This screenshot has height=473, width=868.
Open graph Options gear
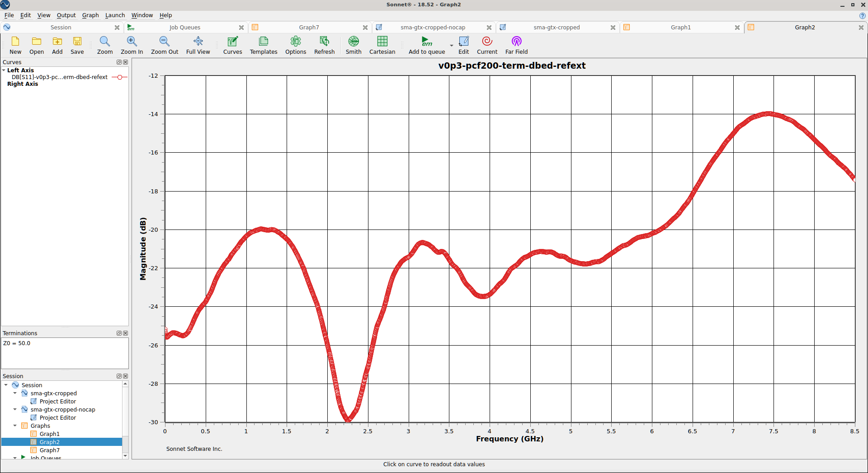[x=296, y=45]
